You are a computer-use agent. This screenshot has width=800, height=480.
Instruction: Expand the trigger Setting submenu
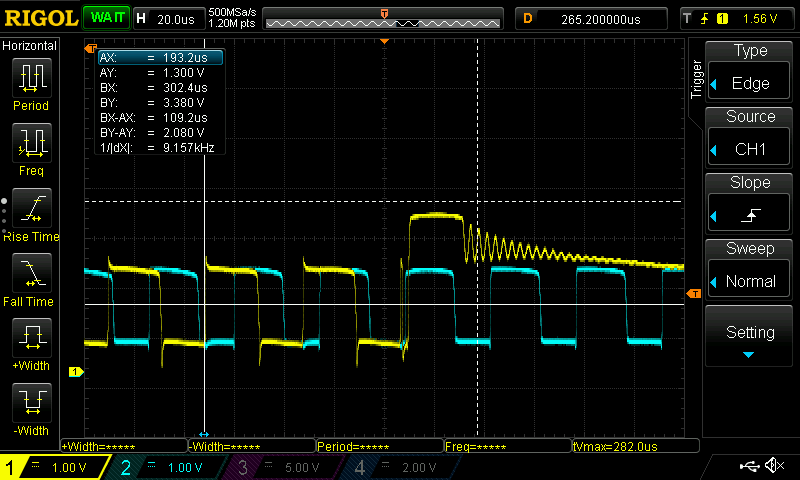point(750,335)
